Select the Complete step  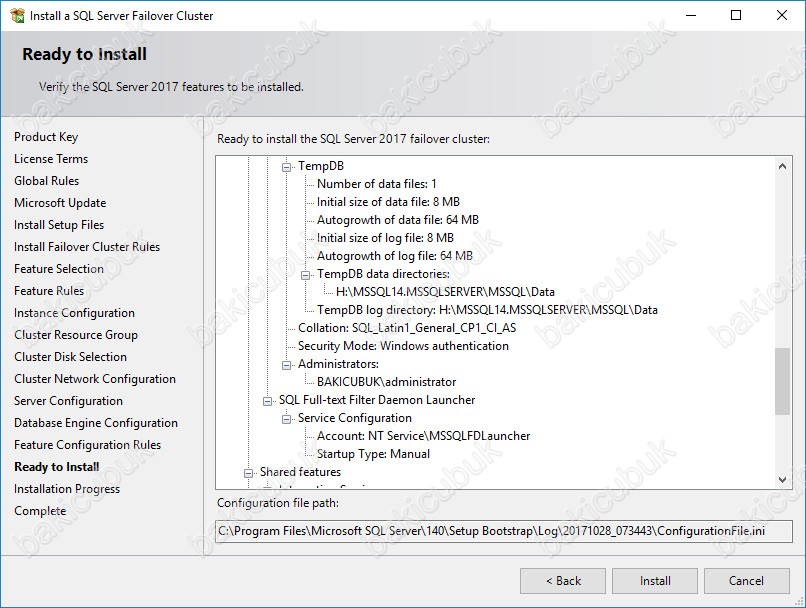point(40,511)
